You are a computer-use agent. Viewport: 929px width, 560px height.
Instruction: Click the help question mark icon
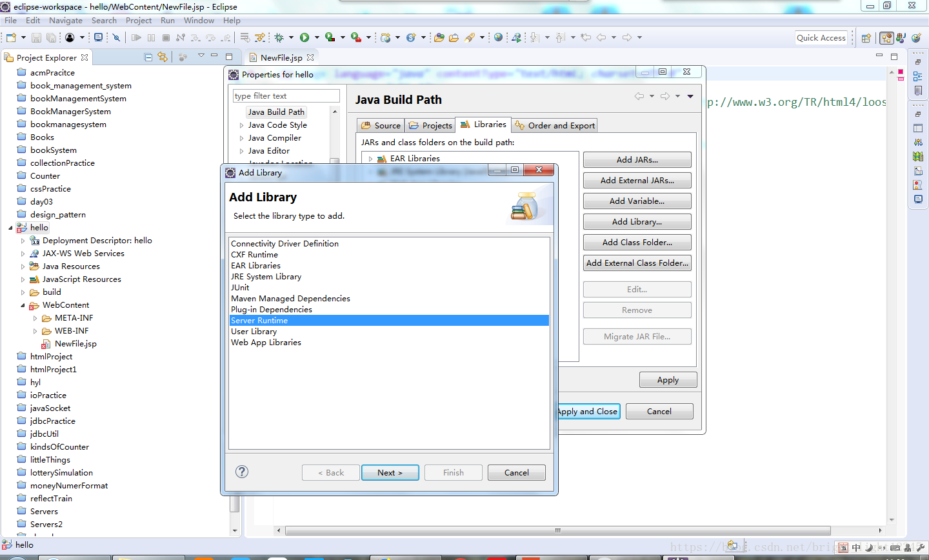[242, 472]
